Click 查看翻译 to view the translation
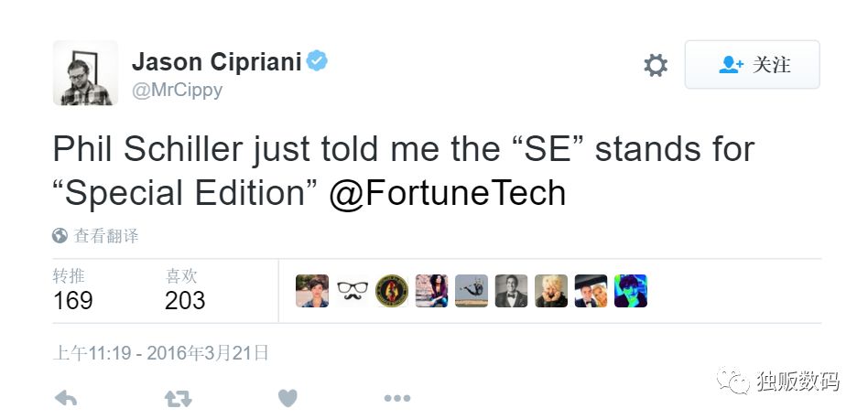The height and width of the screenshot is (419, 868). 106,236
